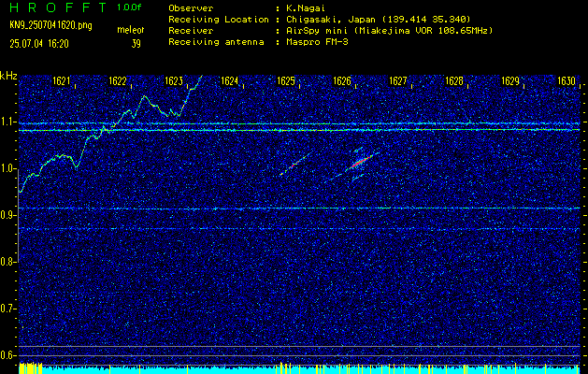Viewport: 588px width, 374px height.
Task: Click the date stamp 25.07.04 16:20
Action: point(39,44)
